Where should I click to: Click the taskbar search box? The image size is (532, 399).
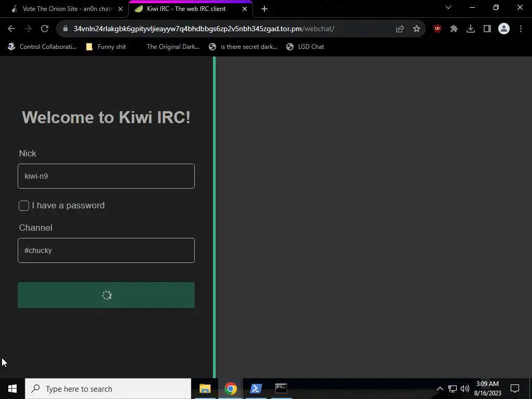[108, 389]
